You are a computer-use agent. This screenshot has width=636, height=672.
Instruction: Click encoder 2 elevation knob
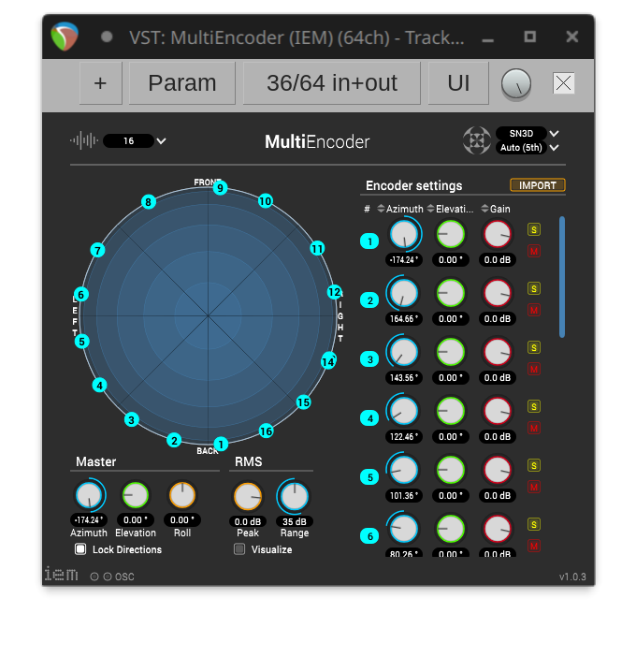tap(451, 294)
